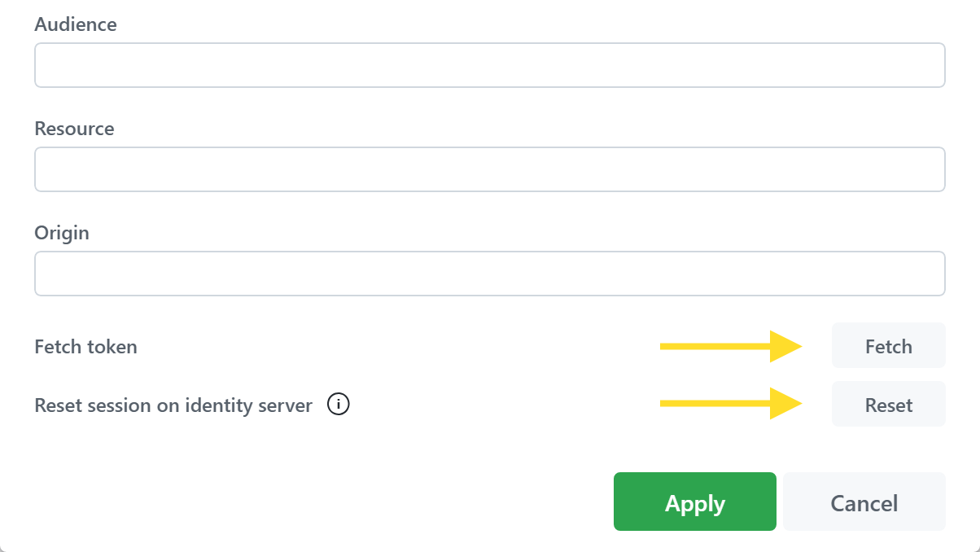Image resolution: width=980 pixels, height=552 pixels.
Task: Focus the Audience input field
Action: click(489, 65)
